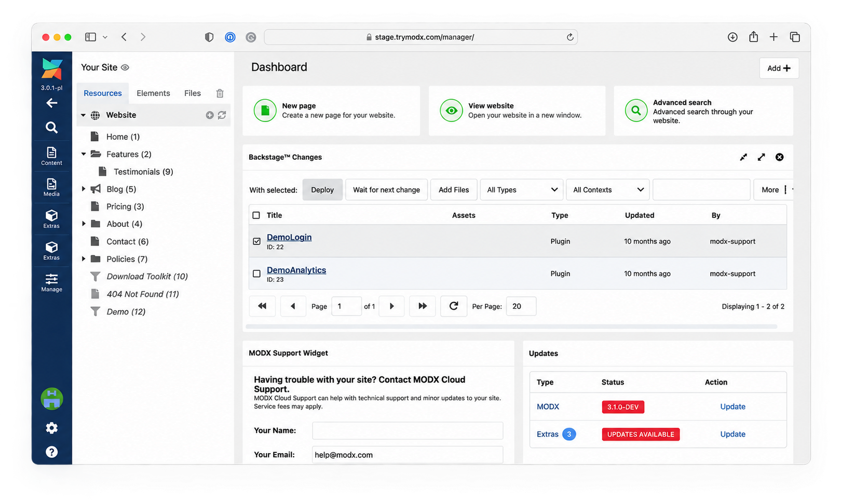Image resolution: width=841 pixels, height=504 pixels.
Task: Go to the first page of Backstage changes
Action: point(262,306)
